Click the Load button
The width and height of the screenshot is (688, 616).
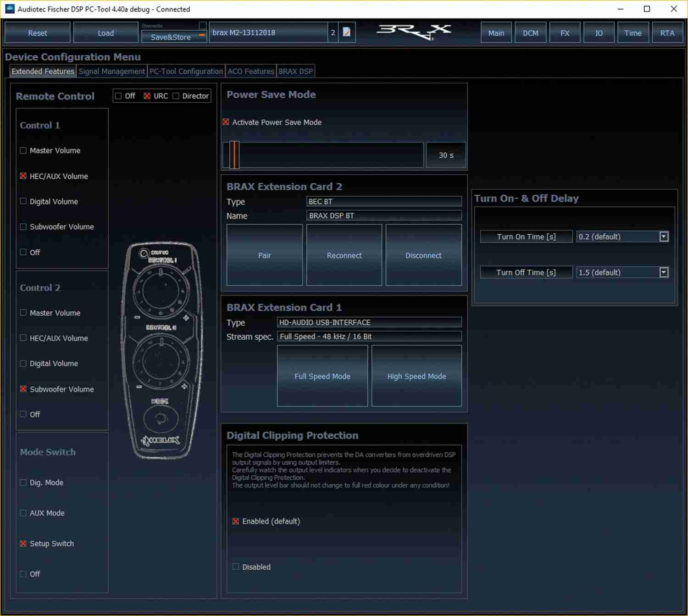point(105,33)
